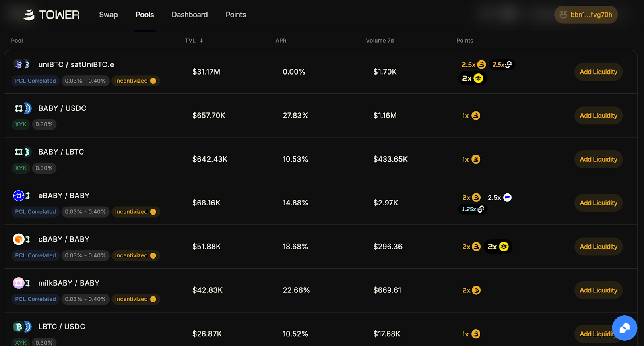Click PCL Correlated tag on uniBTC pool
This screenshot has height=346, width=644.
35,81
